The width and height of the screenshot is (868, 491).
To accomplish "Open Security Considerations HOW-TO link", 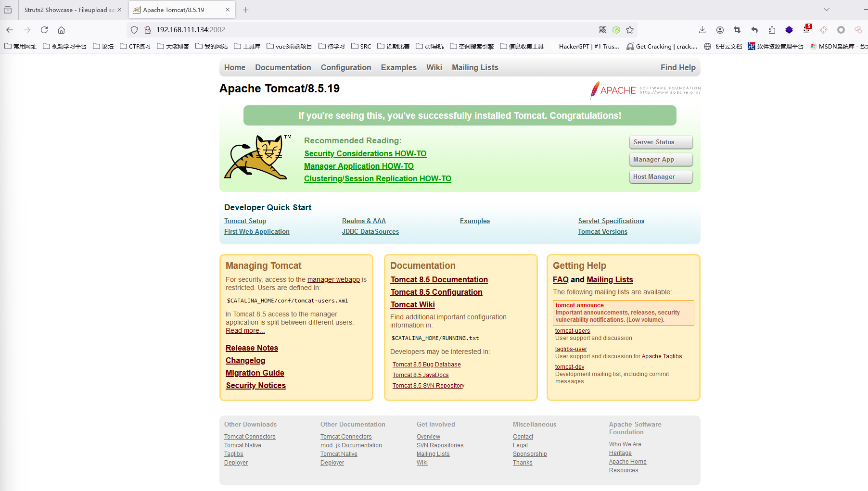I will click(x=365, y=153).
